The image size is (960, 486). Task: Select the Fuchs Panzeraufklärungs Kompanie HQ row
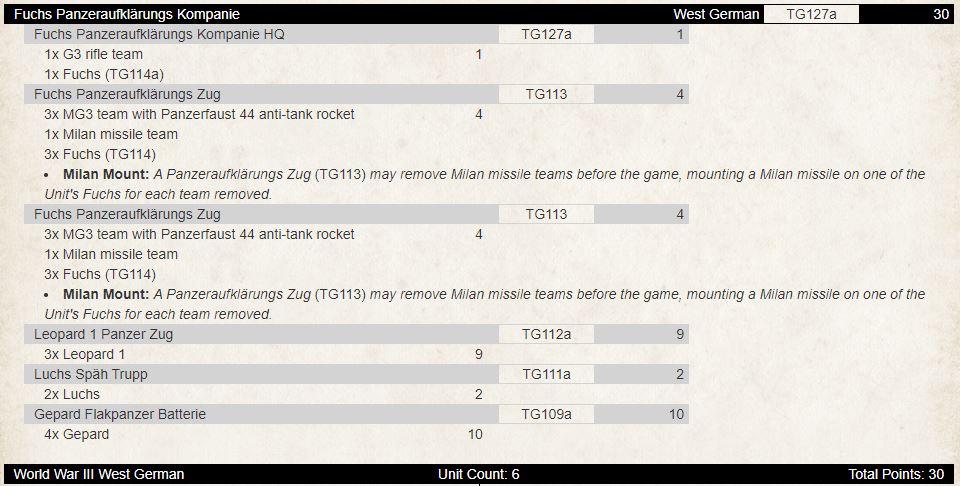[x=356, y=34]
